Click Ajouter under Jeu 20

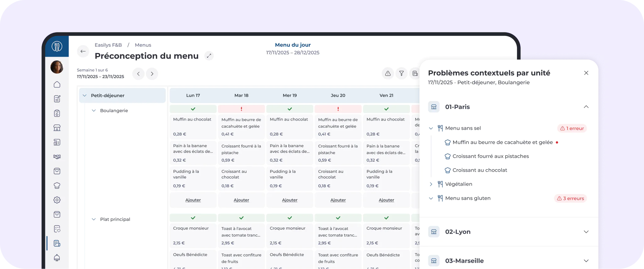coord(338,200)
